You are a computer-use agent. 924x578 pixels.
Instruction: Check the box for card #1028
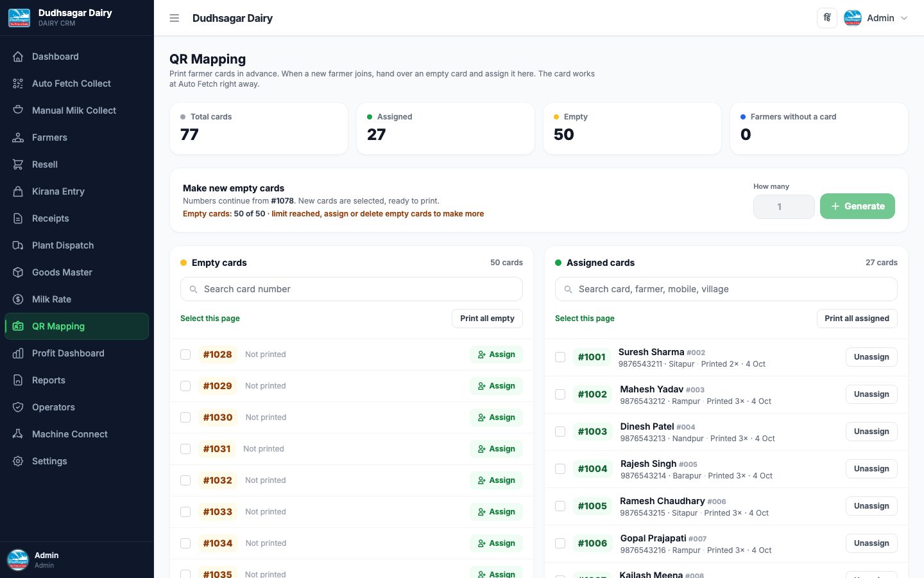[185, 355]
